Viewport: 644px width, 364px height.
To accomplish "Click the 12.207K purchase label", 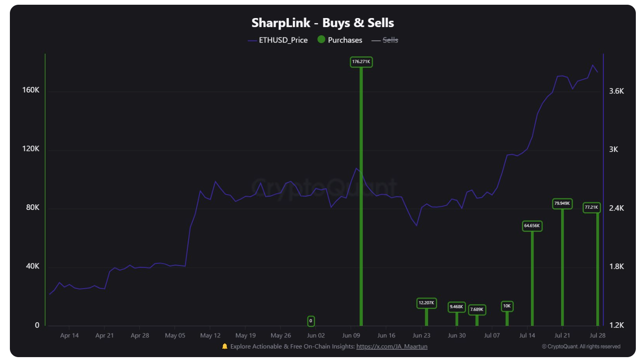I will click(426, 303).
